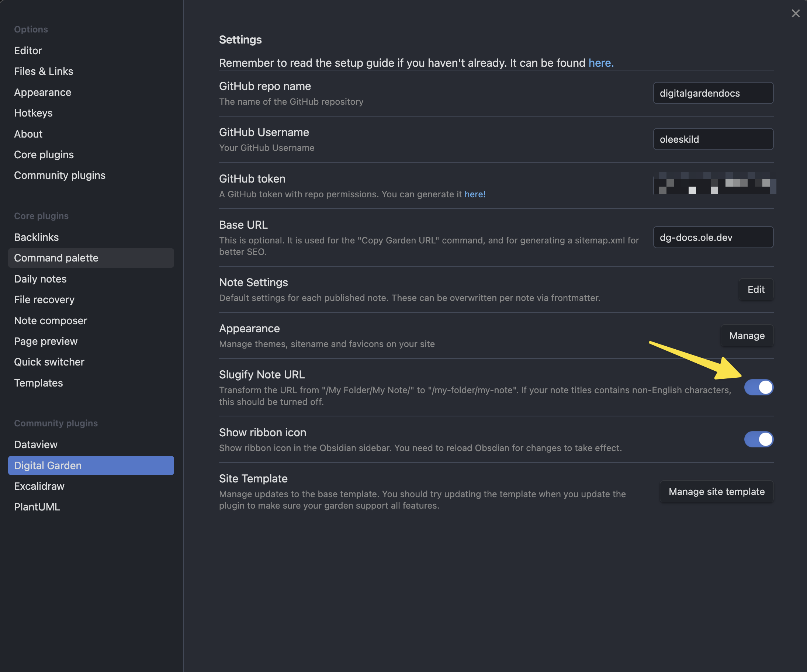The width and height of the screenshot is (807, 672).
Task: Open the Hotkeys settings page
Action: pyautogui.click(x=33, y=113)
